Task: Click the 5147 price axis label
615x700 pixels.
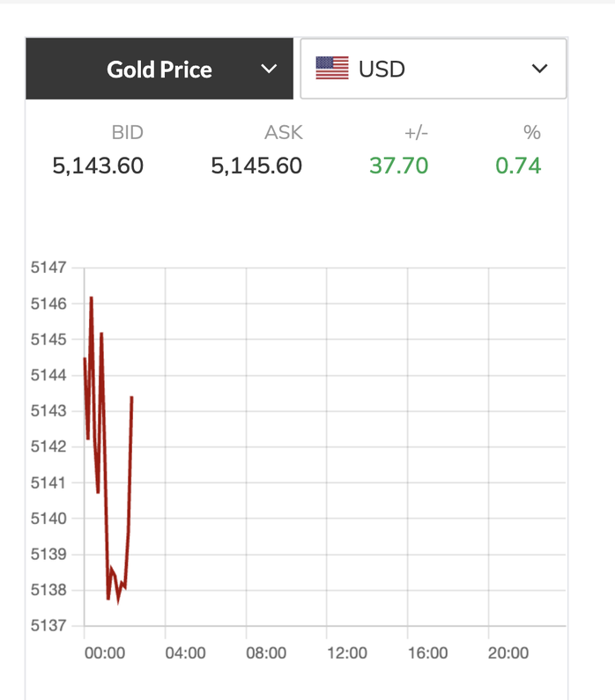Action: [48, 267]
